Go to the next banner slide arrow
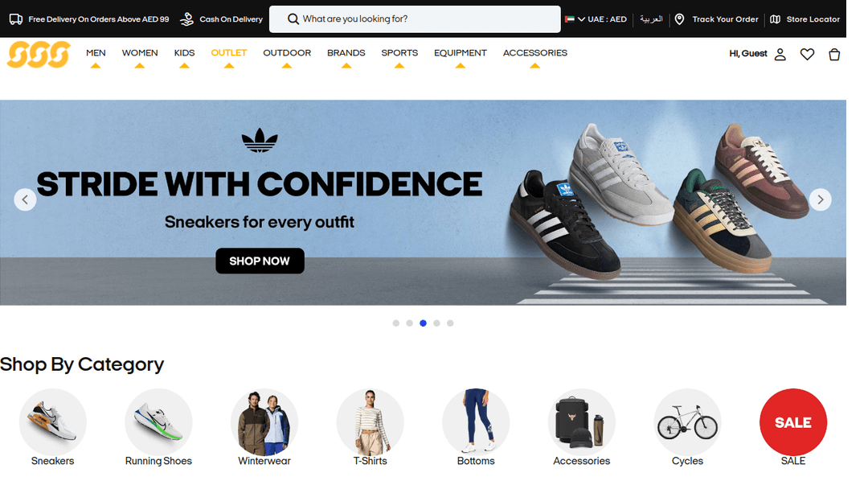 (x=821, y=199)
